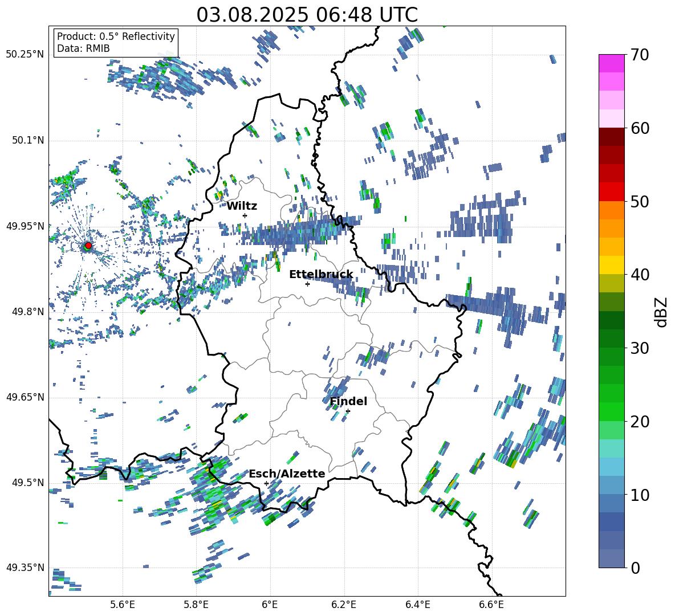Screen dimensions: 675x616
Task: Click the 5.6°E longitude label
Action: pos(123,605)
